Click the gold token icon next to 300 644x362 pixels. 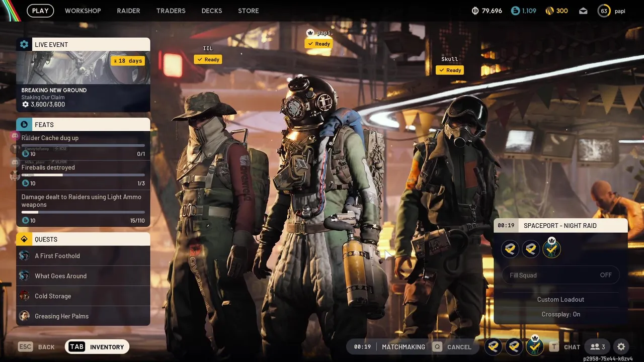click(x=549, y=11)
